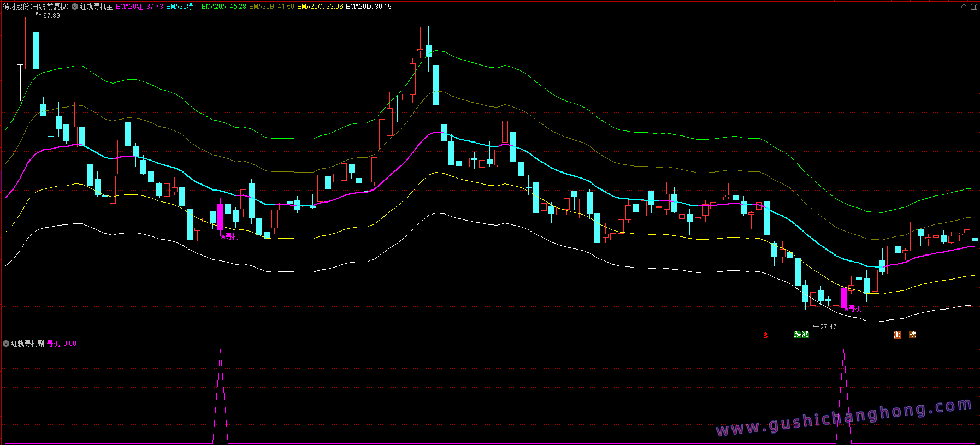Click the brown 榜 event marker
The width and height of the screenshot is (980, 445).
tap(912, 335)
